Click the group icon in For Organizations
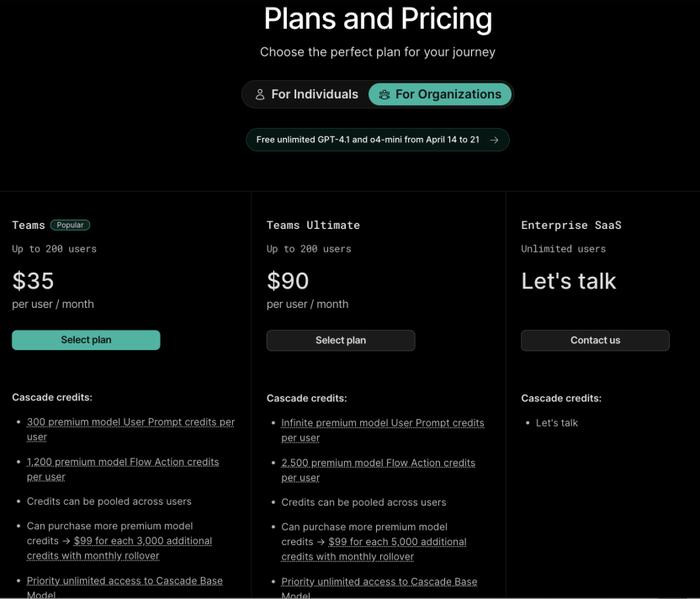700x599 pixels. coord(384,95)
